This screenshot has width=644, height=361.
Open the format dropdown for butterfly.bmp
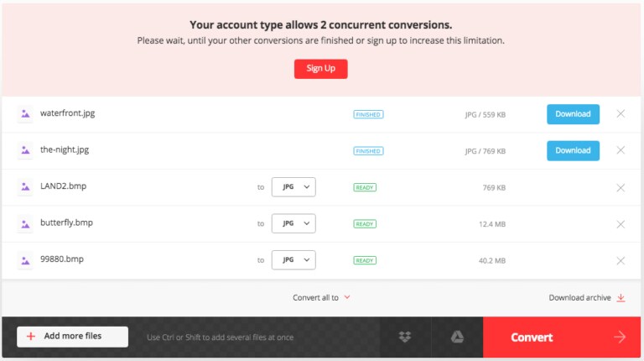click(x=293, y=224)
